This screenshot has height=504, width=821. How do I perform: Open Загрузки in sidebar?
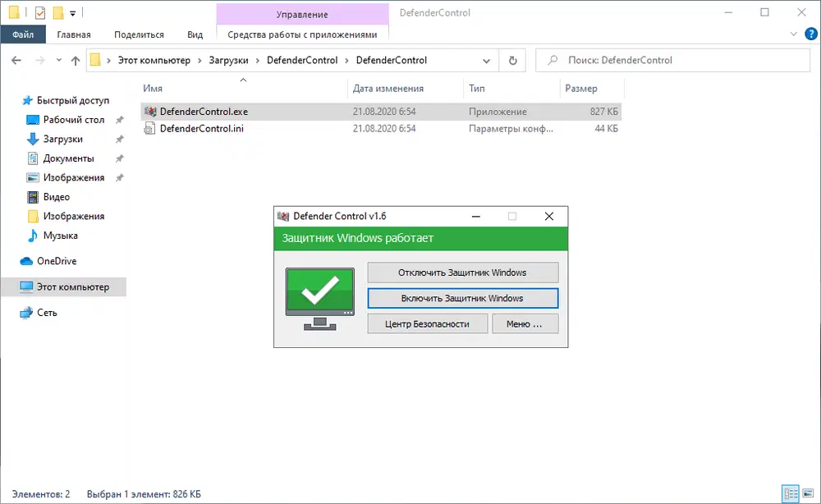63,140
